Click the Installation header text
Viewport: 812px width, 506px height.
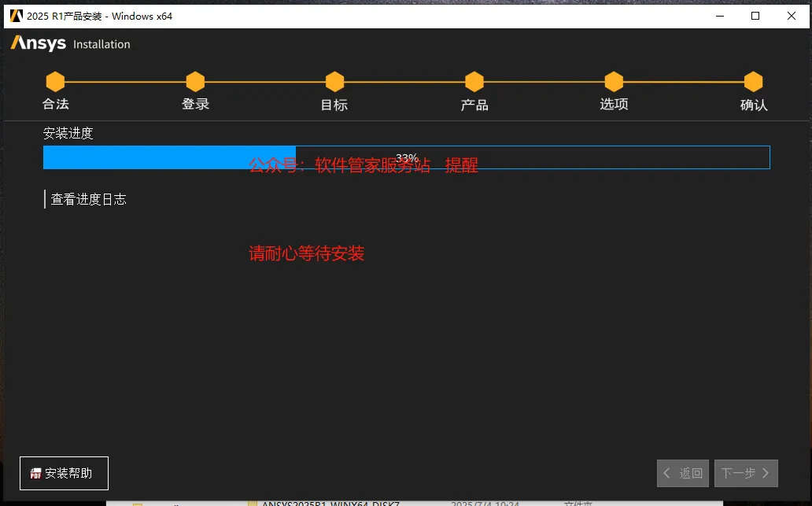[101, 45]
